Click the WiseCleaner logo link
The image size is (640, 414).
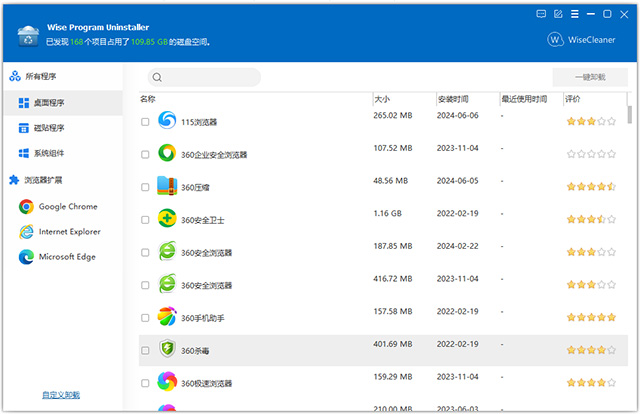[x=581, y=40]
